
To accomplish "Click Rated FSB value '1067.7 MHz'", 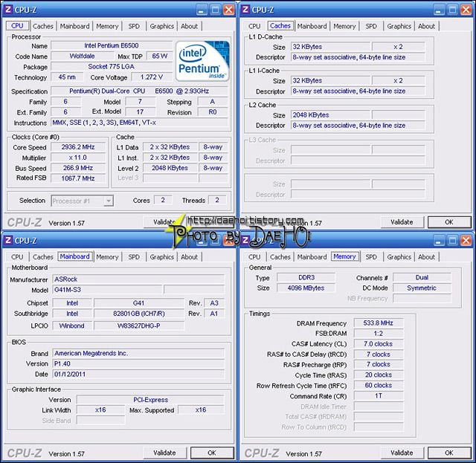I will click(x=78, y=178).
